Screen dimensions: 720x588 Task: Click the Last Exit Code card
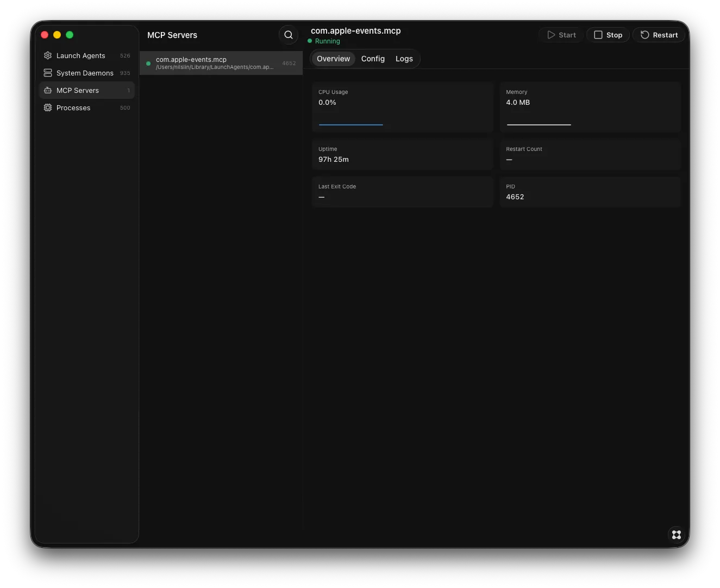[403, 192]
